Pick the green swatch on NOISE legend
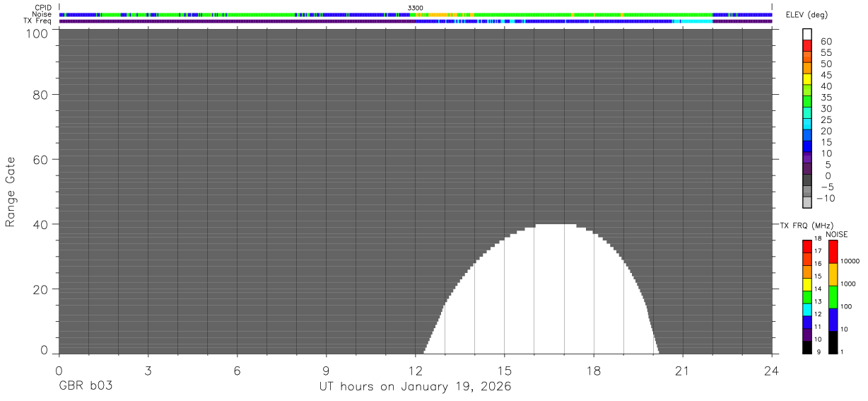 tap(833, 297)
